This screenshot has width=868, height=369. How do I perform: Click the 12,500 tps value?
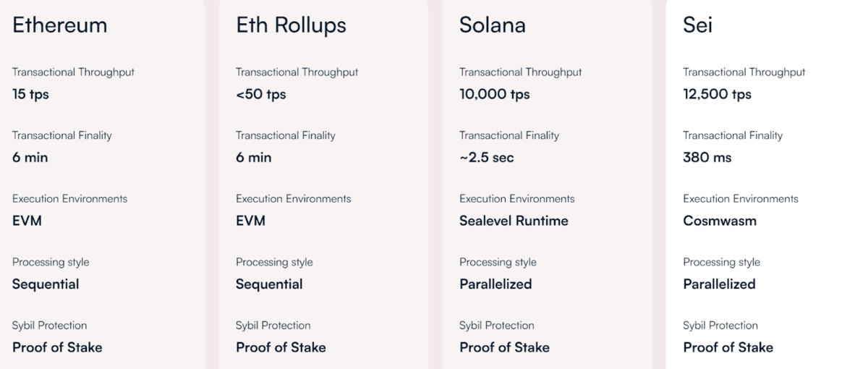tap(717, 95)
